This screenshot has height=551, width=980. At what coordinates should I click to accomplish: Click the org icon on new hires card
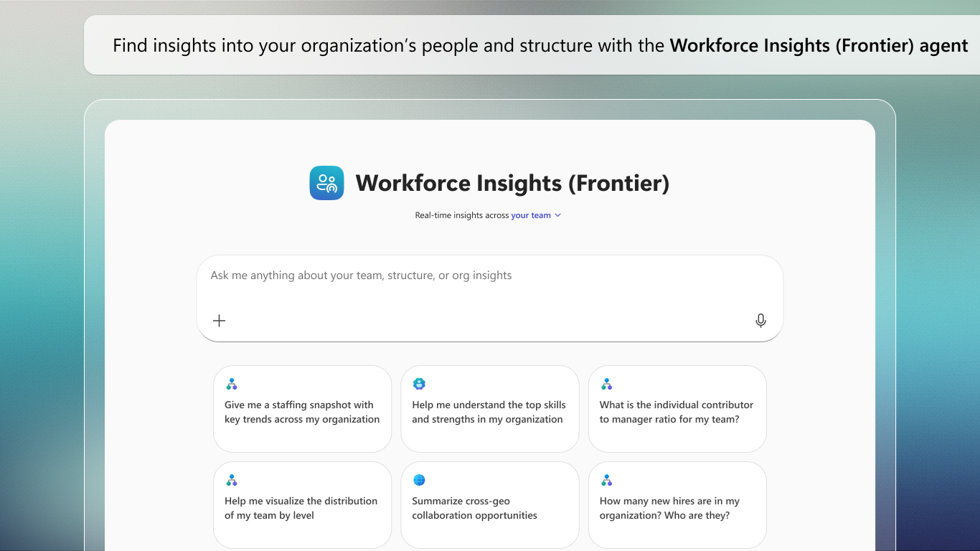(x=606, y=480)
